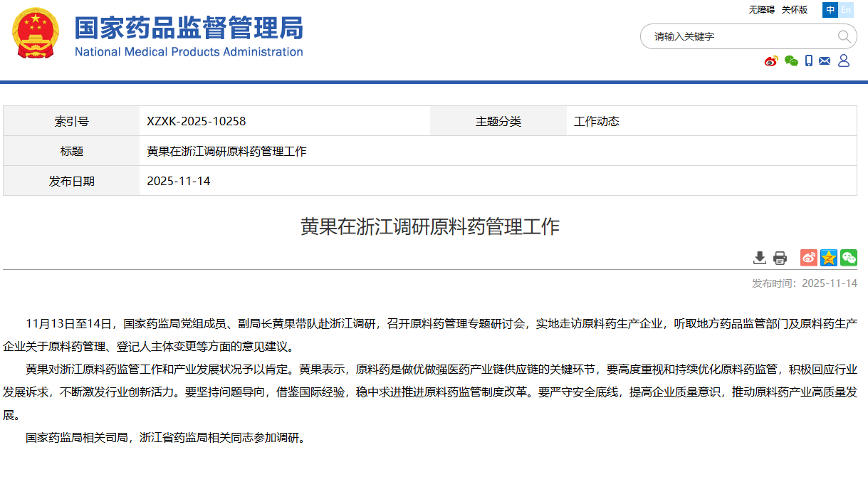Screen dimensions: 868x487
Task: Open the user account icon
Action: [844, 61]
